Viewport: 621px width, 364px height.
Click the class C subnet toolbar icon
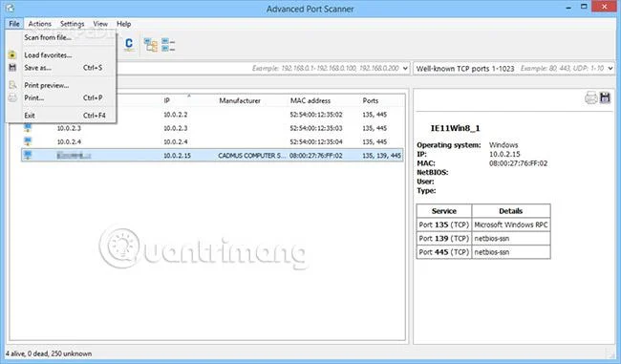pyautogui.click(x=129, y=44)
